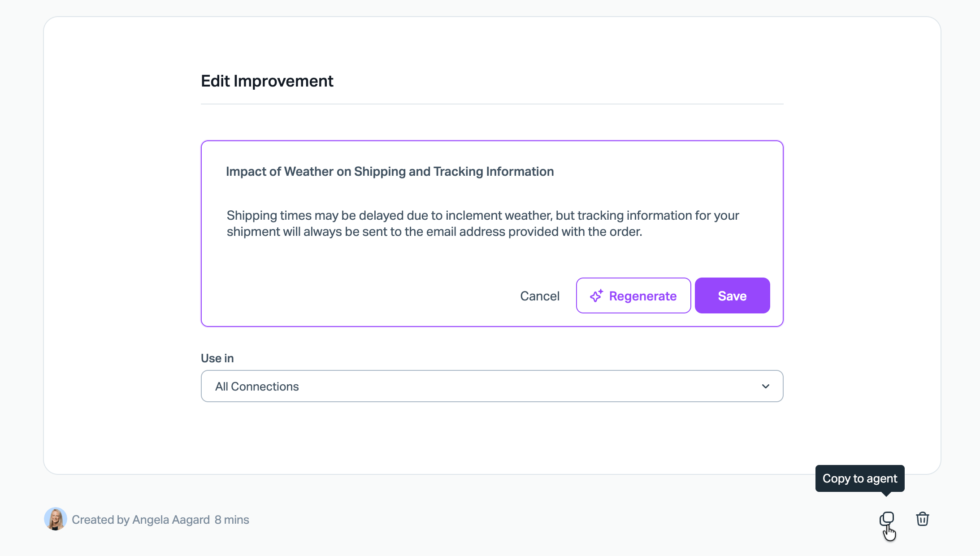The width and height of the screenshot is (980, 556).
Task: Click the Regenerate button label
Action: [642, 296]
